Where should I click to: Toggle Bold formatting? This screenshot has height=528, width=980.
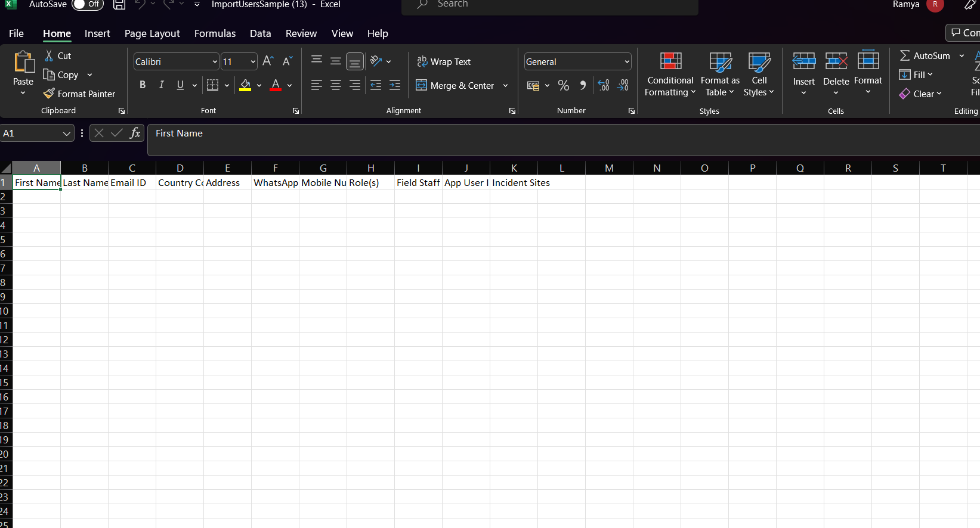pos(143,85)
